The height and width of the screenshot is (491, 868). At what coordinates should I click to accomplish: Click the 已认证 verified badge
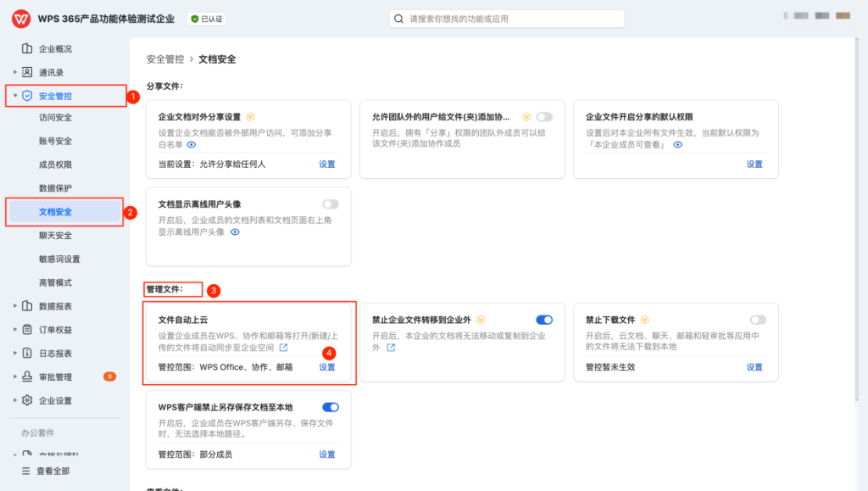coord(207,19)
